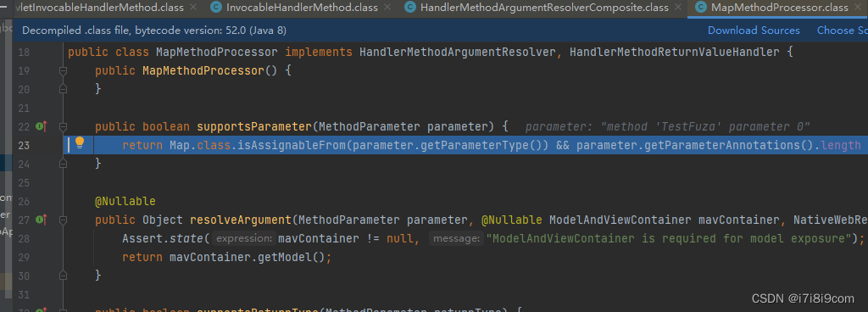Click the MapMethodProcessor class name on line 18
Screen dimensions: 868x312
point(216,53)
